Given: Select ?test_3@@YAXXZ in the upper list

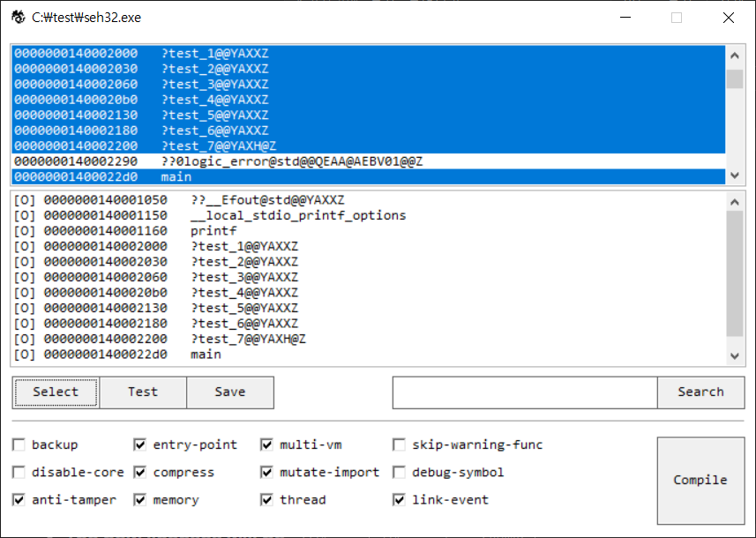Looking at the screenshot, I should click(x=369, y=84).
